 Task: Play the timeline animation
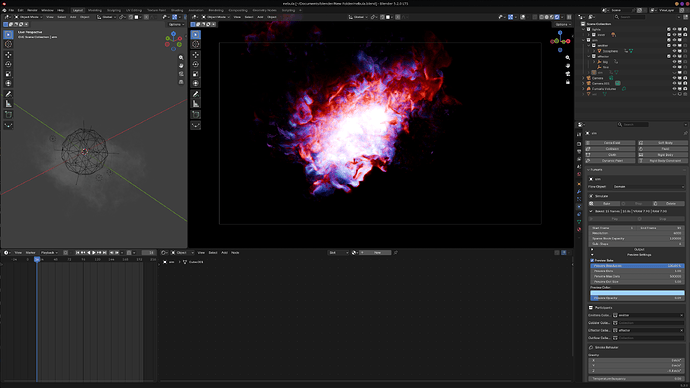94,253
